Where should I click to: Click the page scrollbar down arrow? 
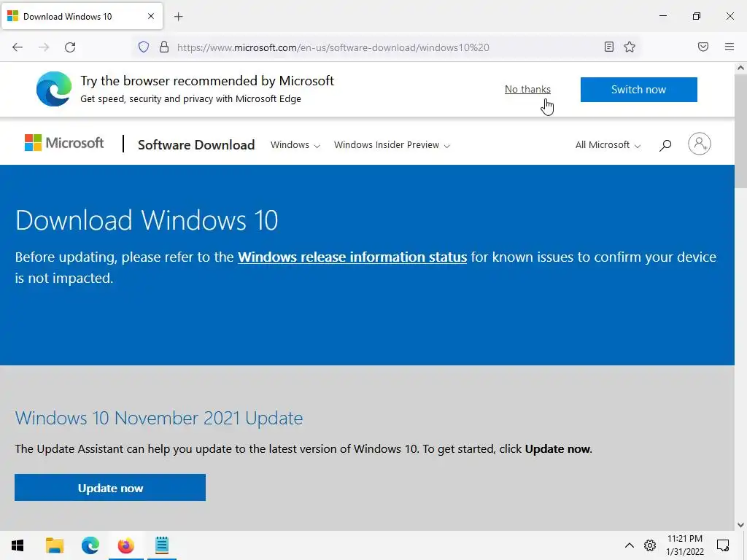[x=740, y=525]
